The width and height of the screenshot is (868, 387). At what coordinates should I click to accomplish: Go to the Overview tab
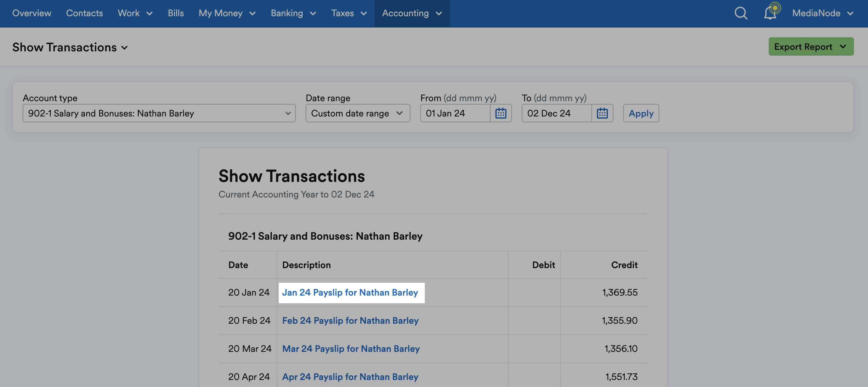click(x=32, y=13)
